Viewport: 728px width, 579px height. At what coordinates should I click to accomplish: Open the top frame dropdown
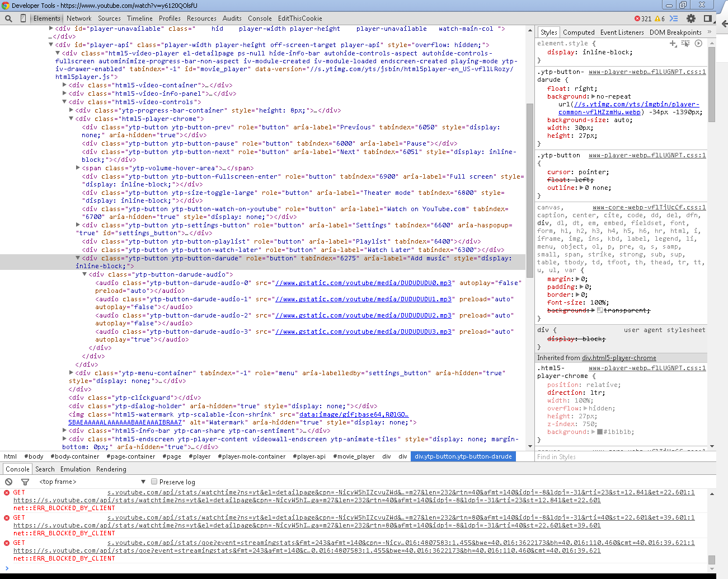click(93, 482)
